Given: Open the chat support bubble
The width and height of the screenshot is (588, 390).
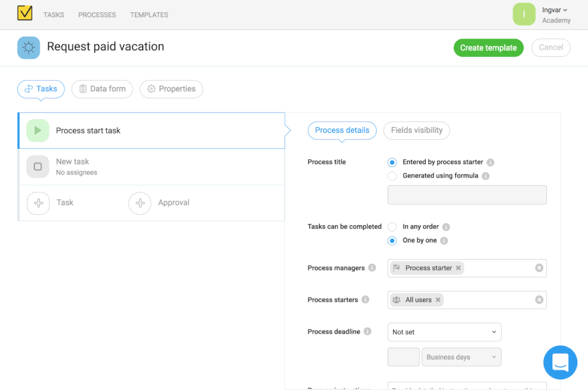Looking at the screenshot, I should coord(560,362).
